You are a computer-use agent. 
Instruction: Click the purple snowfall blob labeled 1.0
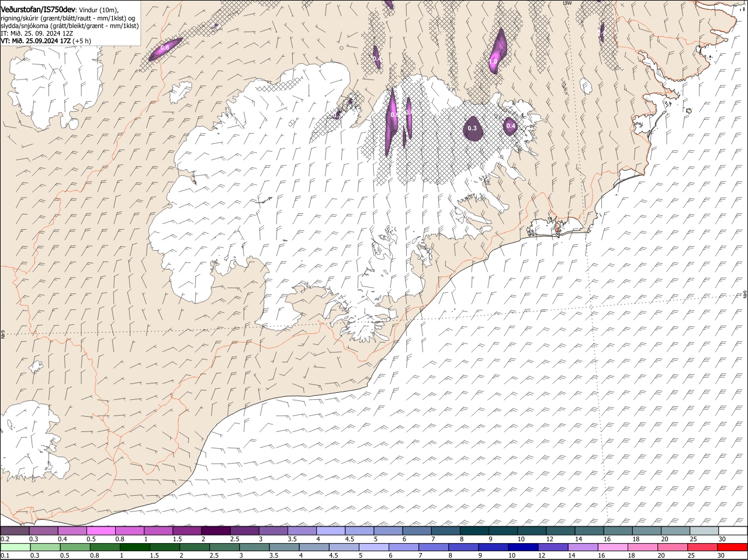coord(497,51)
